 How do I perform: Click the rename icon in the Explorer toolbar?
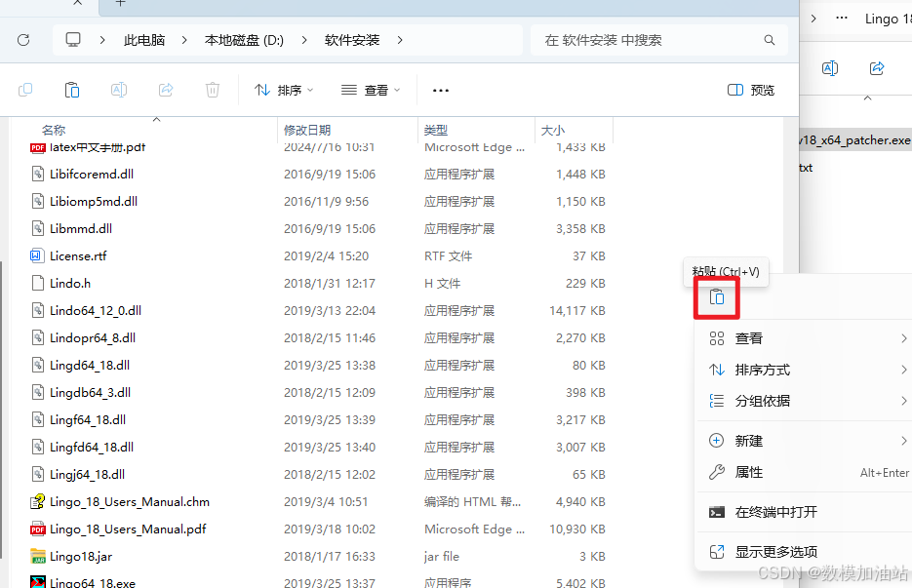point(119,90)
